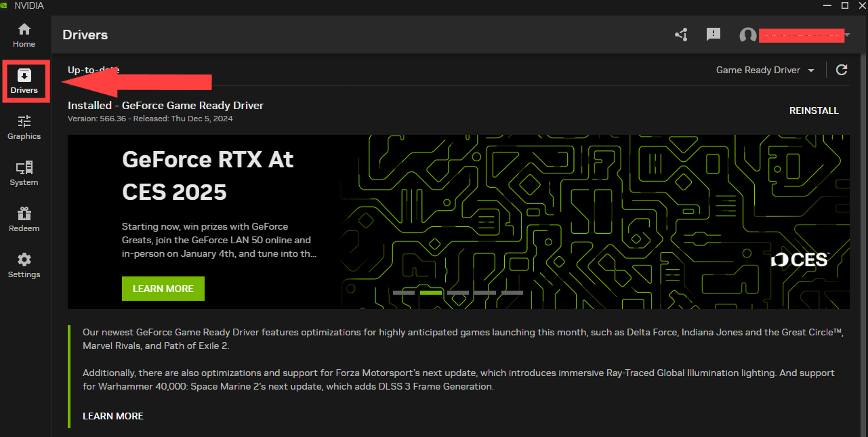Screen dimensions: 868x437
Task: Select the first banner carousel indicator
Action: click(x=404, y=293)
